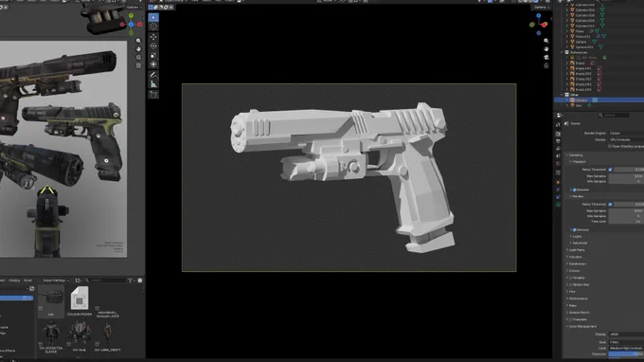Open Import Settings dropdown in asset browser

(56, 281)
